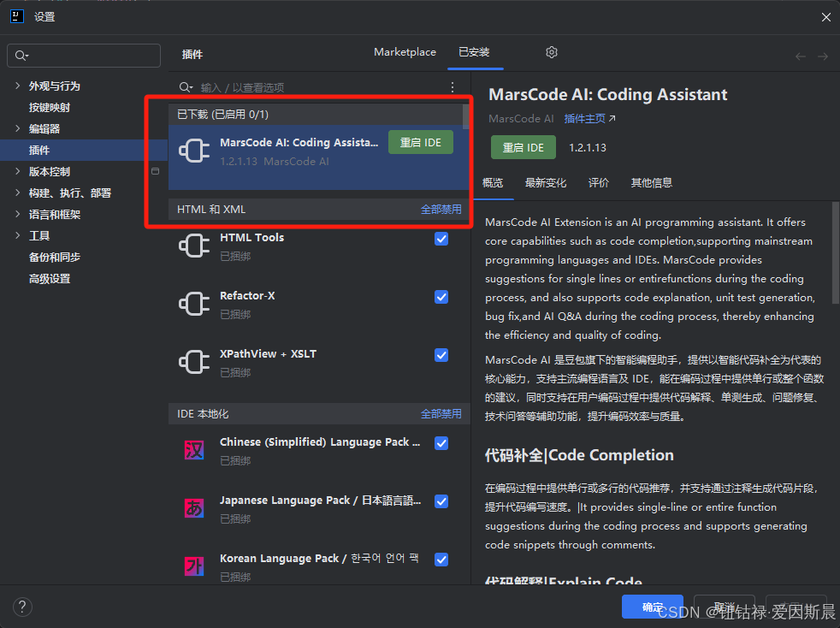Click the Chinese Language Pack icon
The image size is (840, 628).
194,450
